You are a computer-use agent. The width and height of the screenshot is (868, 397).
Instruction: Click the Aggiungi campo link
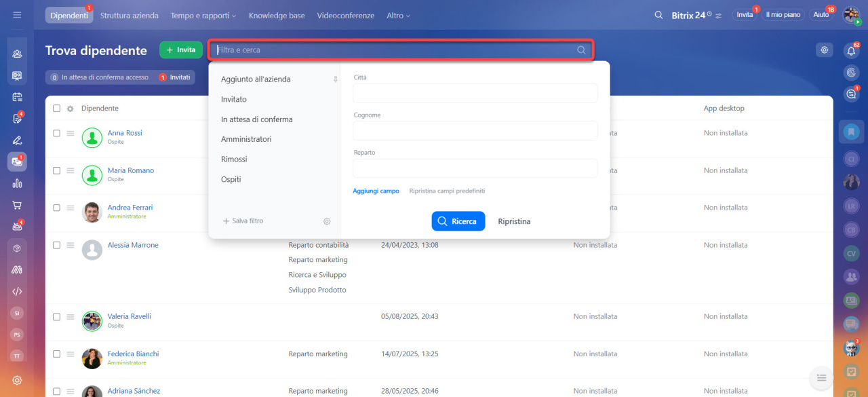[376, 191]
